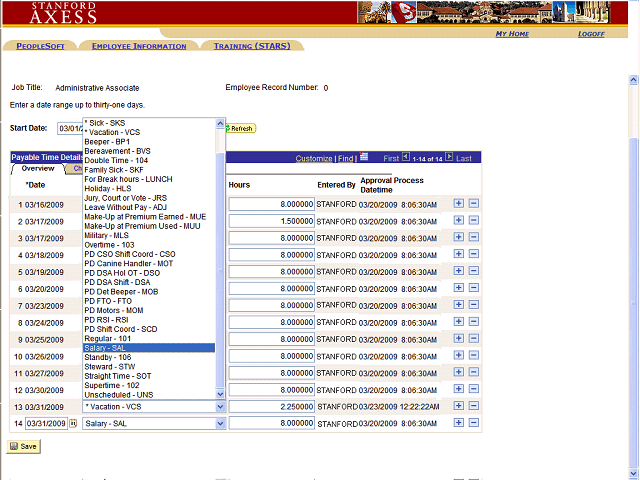Open the Salary - SAL dropdown in row 14
This screenshot has width=640, height=480.
click(154, 424)
